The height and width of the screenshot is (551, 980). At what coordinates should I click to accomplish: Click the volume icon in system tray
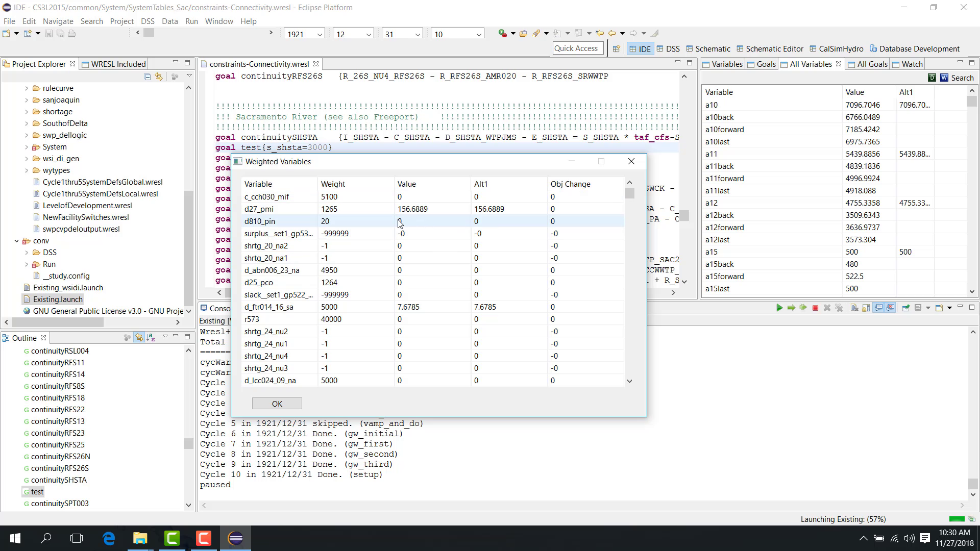pos(909,538)
